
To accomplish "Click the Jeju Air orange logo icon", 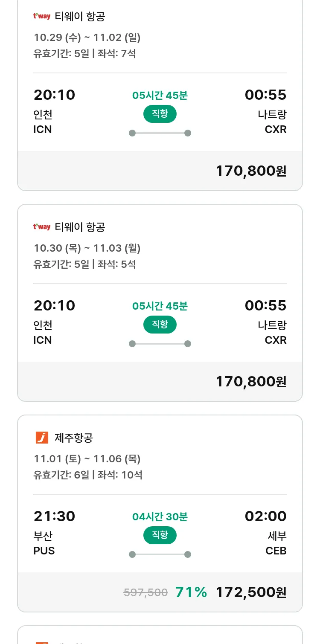I will [x=42, y=438].
